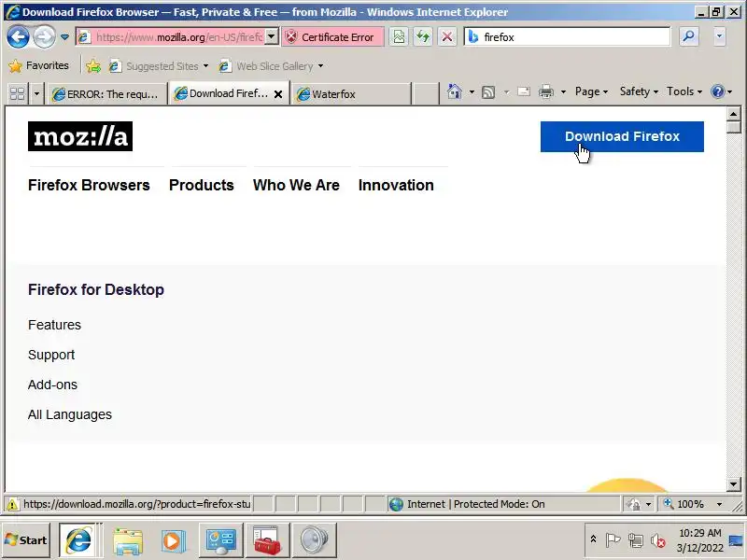Click the Quick Tabs grid icon
This screenshot has height=560, width=747.
coord(18,93)
